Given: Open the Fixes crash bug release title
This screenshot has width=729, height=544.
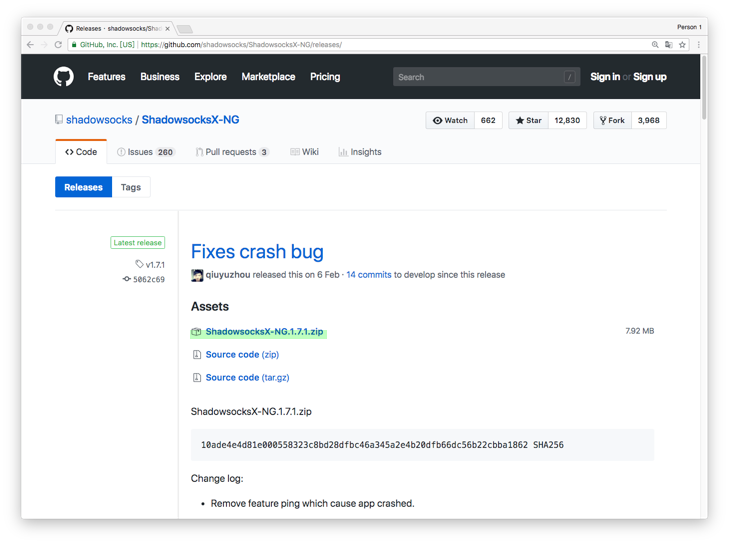Looking at the screenshot, I should 257,252.
